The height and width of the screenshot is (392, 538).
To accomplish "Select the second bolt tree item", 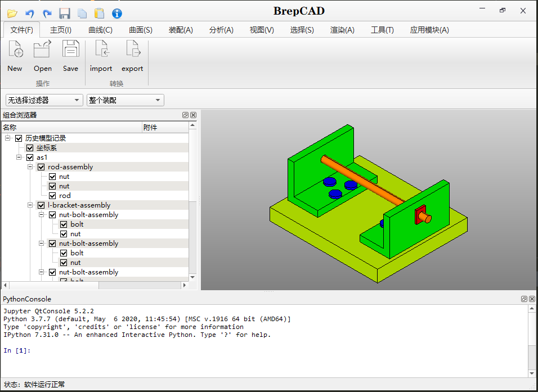I will coord(77,253).
